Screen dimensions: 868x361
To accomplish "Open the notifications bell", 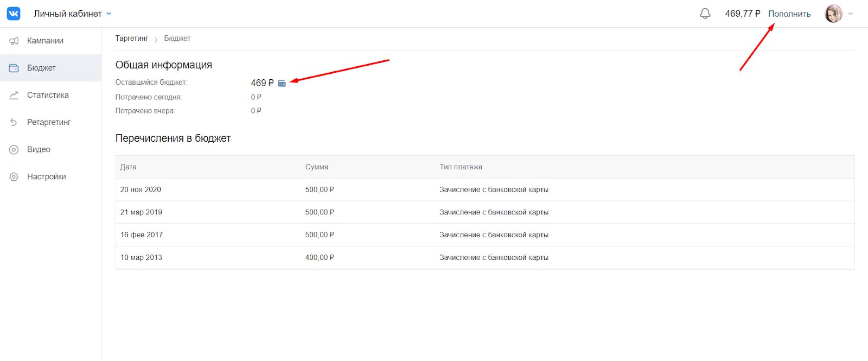I will tap(705, 14).
